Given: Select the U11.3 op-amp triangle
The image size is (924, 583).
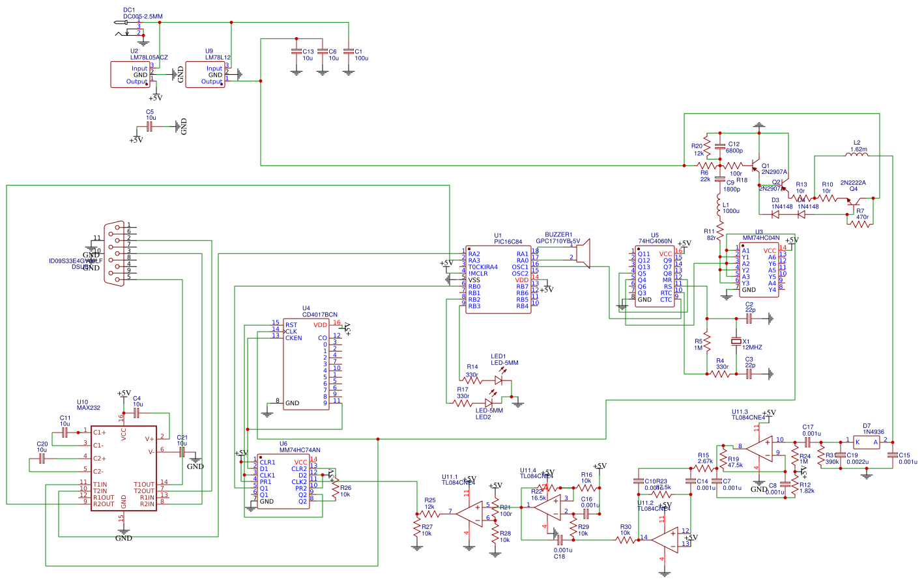Looking at the screenshot, I should click(759, 448).
